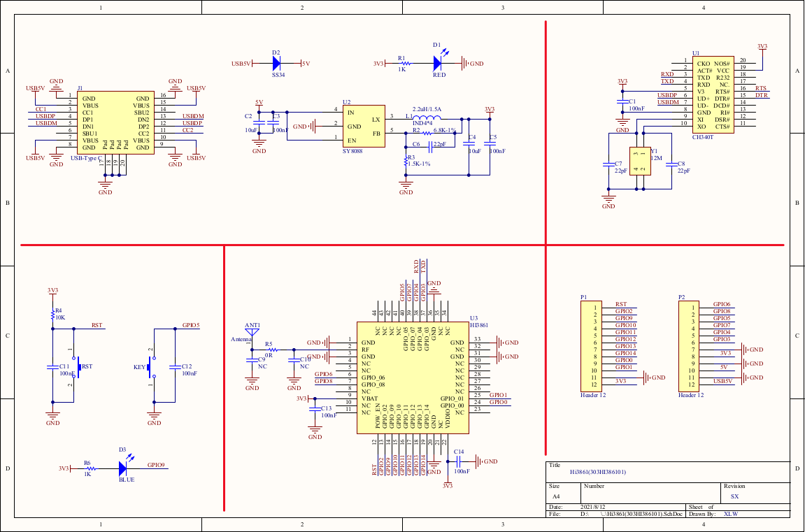Click the DTR net label on CH340T
This screenshot has width=805, height=532.
762,95
